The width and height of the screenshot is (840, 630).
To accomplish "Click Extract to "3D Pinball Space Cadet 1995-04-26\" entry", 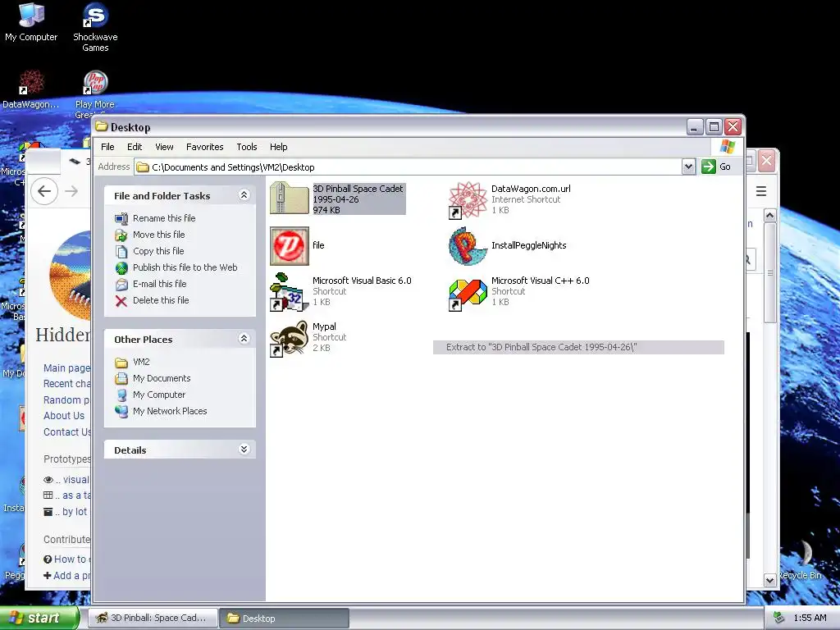I will 578,347.
